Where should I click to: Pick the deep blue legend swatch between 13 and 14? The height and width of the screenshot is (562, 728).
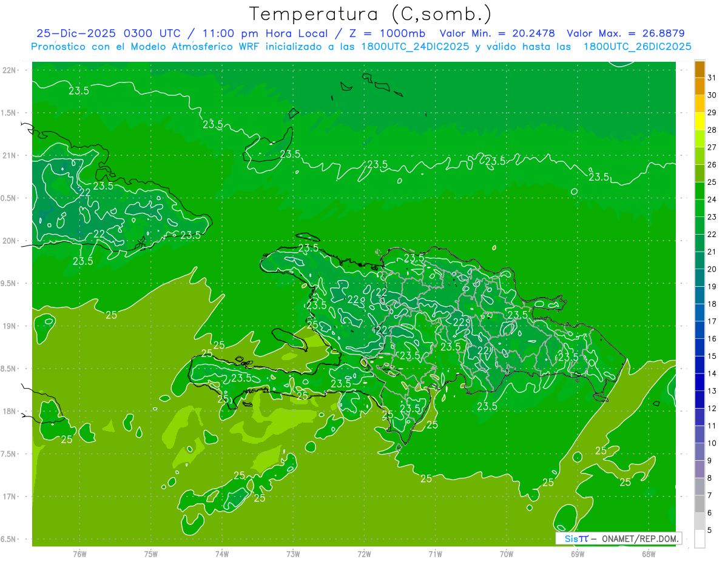coord(699,382)
